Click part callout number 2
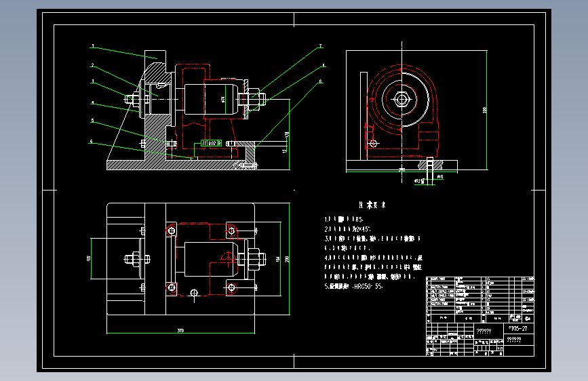 pos(93,65)
